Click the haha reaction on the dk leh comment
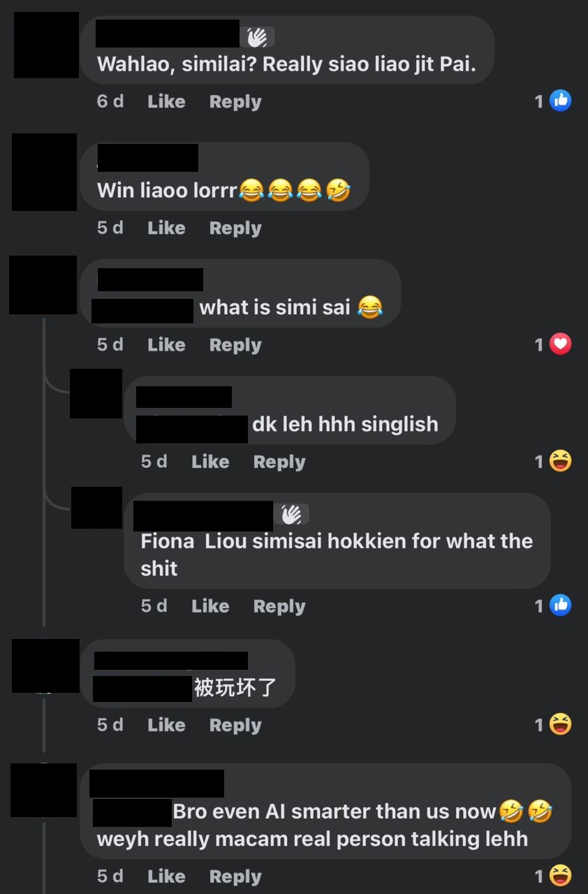The image size is (588, 894). click(560, 461)
